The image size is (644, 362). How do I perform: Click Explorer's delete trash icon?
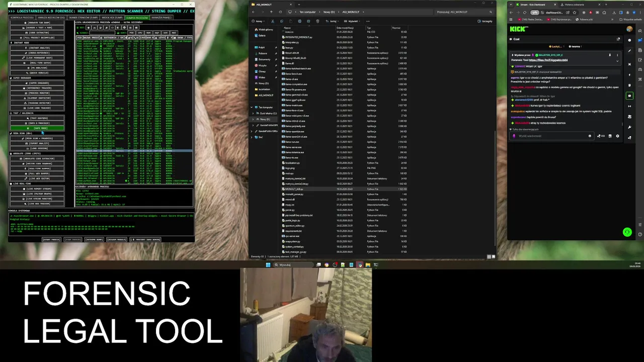tap(317, 21)
